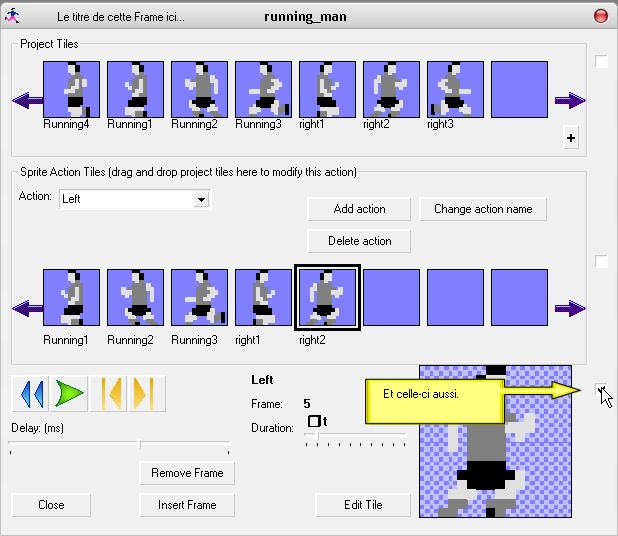Click the plus button under Project Tiles
The width and height of the screenshot is (618, 536).
(571, 139)
